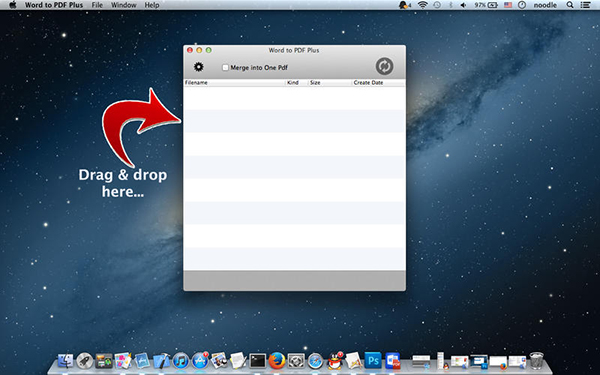Click the QQ penguin menu bar icon

click(x=404, y=5)
